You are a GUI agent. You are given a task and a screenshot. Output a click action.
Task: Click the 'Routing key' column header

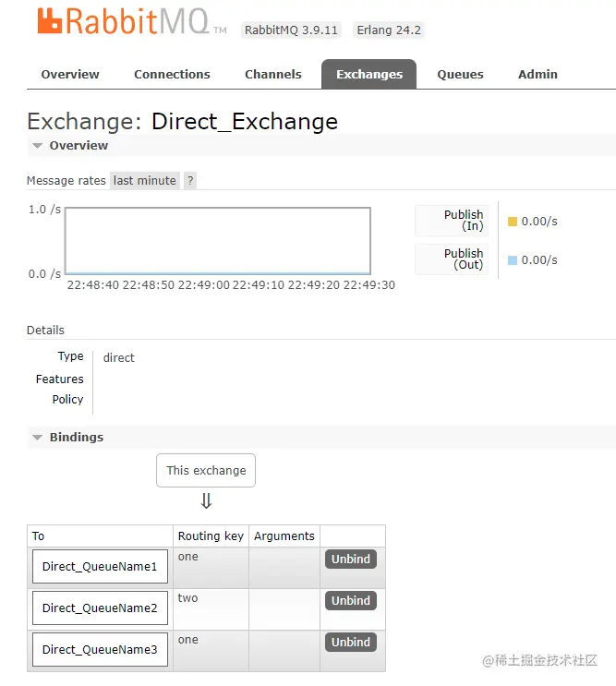[211, 536]
